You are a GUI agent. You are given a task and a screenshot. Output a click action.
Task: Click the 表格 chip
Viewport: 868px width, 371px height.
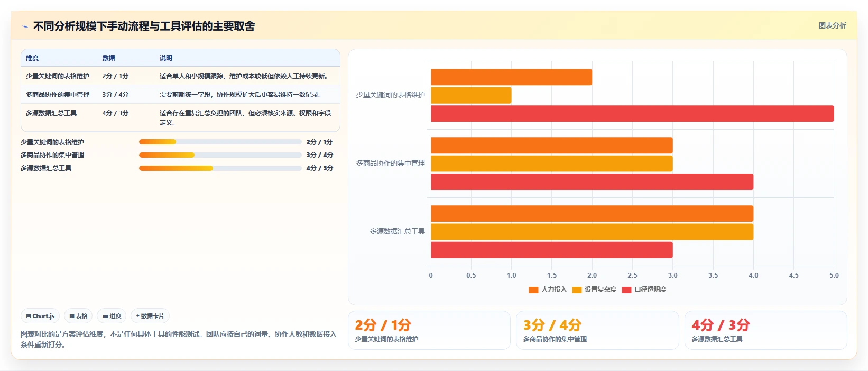[78, 316]
